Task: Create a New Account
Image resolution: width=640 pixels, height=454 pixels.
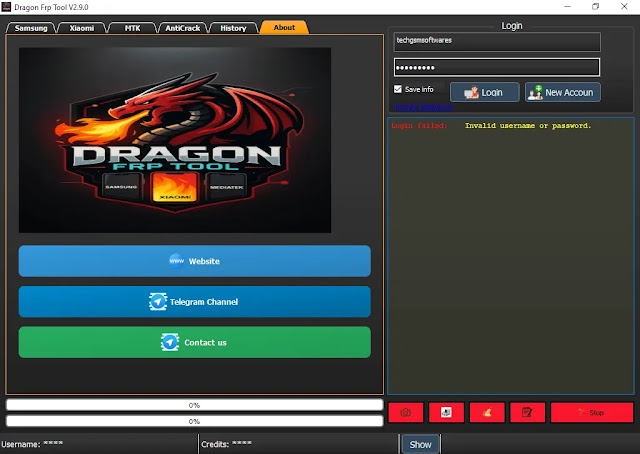Action: tap(562, 92)
